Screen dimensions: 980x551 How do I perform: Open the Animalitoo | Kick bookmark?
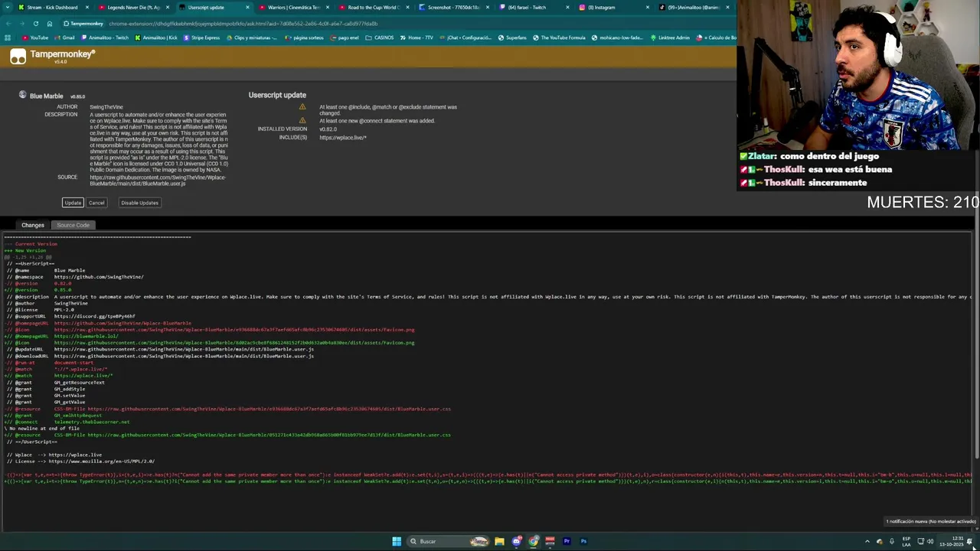click(x=156, y=37)
